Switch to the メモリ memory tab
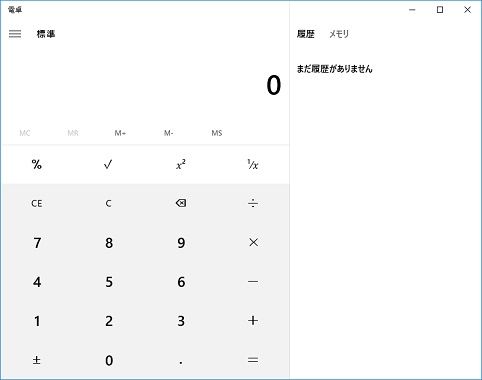The width and height of the screenshot is (482, 380). click(339, 34)
